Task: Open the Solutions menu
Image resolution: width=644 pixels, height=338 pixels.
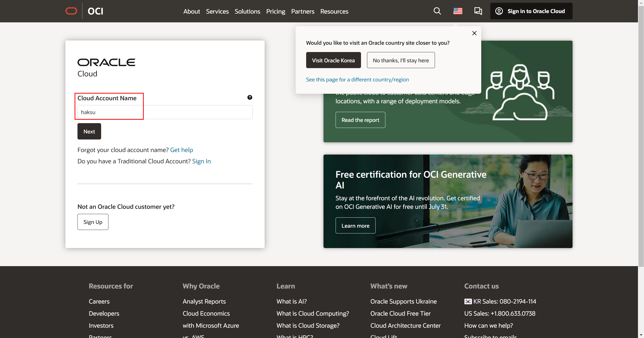Action: [247, 11]
